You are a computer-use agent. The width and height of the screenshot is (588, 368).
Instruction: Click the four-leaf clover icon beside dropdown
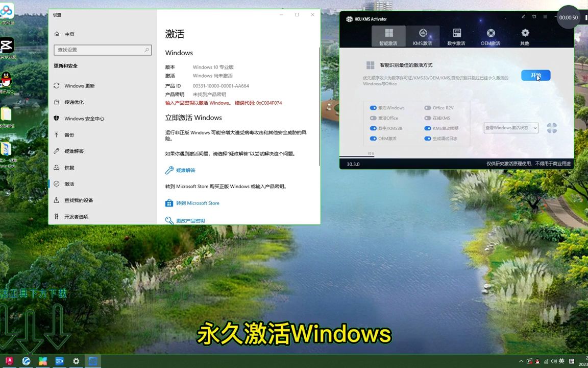click(552, 128)
